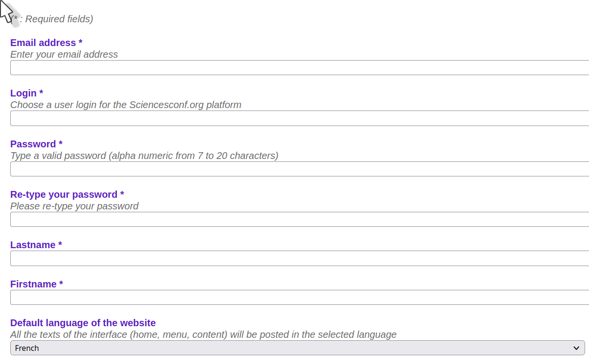
Task: Click the valid password hint text
Action: (x=144, y=156)
